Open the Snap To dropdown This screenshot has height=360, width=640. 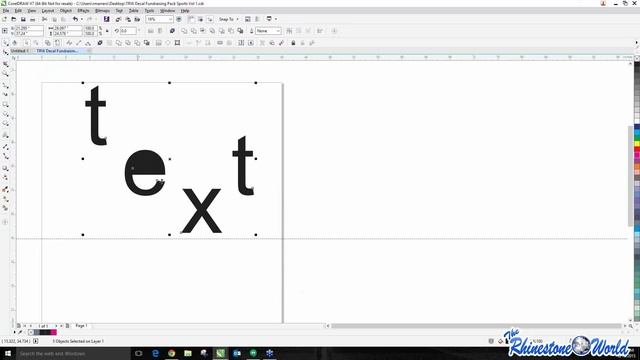229,19
